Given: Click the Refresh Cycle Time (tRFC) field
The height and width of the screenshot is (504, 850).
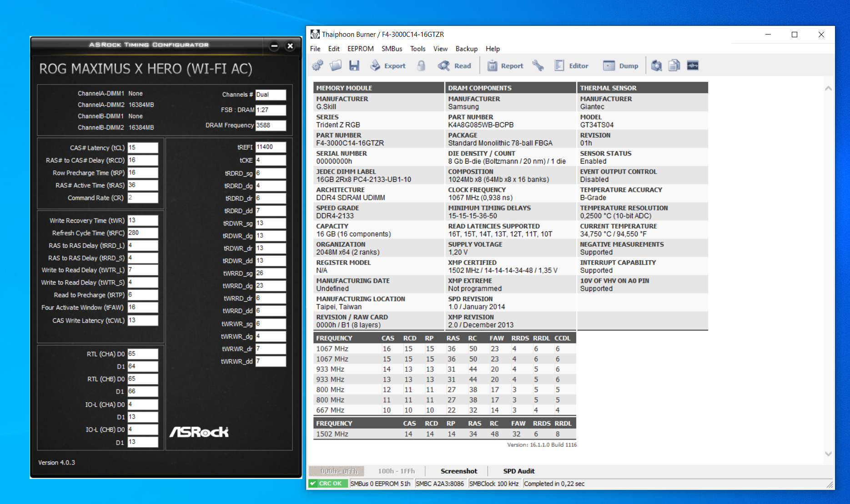Looking at the screenshot, I should coord(143,233).
